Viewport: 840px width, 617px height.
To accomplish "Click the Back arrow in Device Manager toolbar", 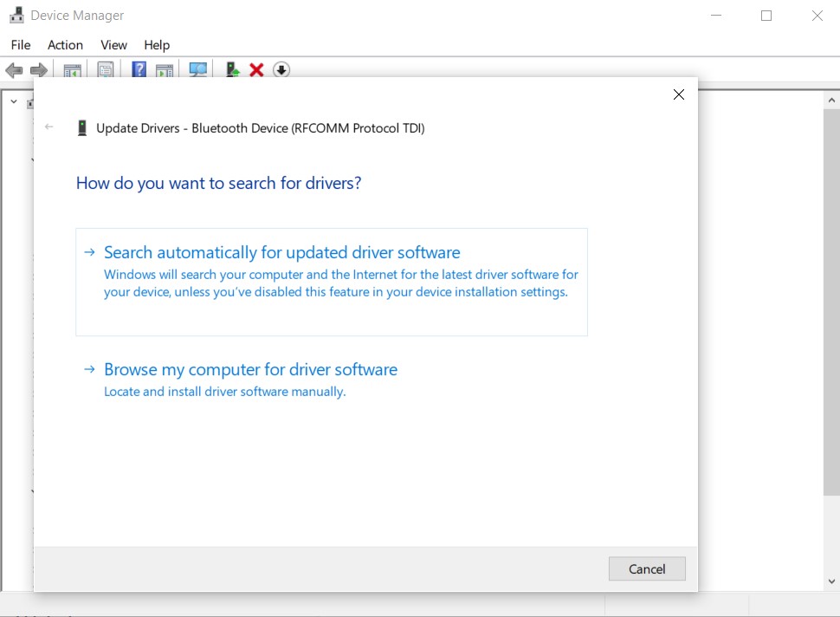I will point(14,69).
